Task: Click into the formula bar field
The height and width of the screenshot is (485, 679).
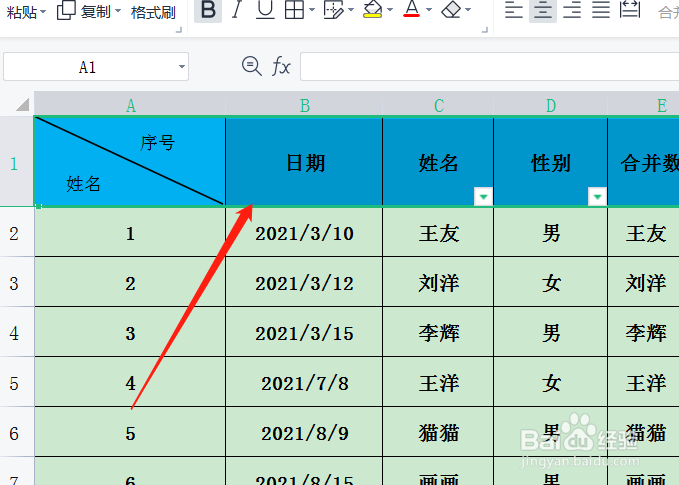Action: pyautogui.click(x=489, y=67)
